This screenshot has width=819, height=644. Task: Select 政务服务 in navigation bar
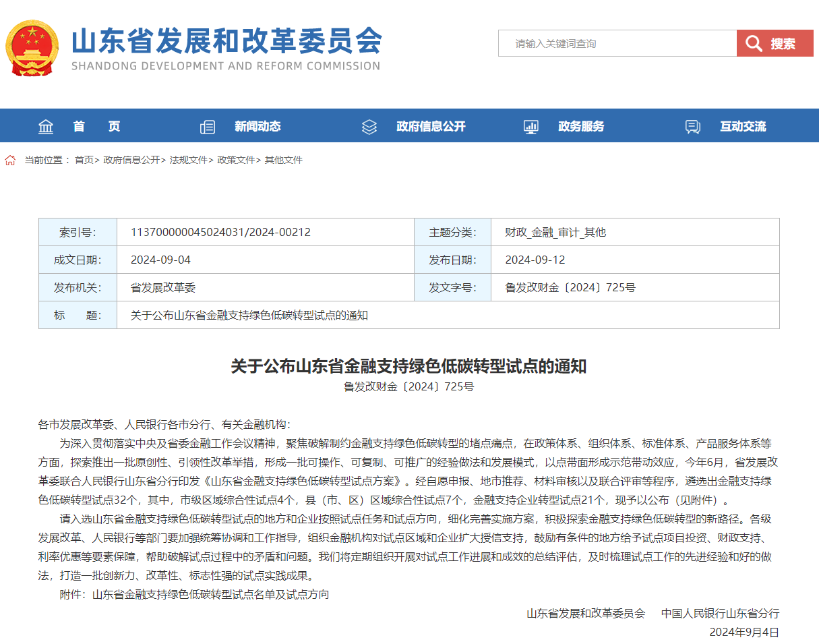click(x=581, y=127)
